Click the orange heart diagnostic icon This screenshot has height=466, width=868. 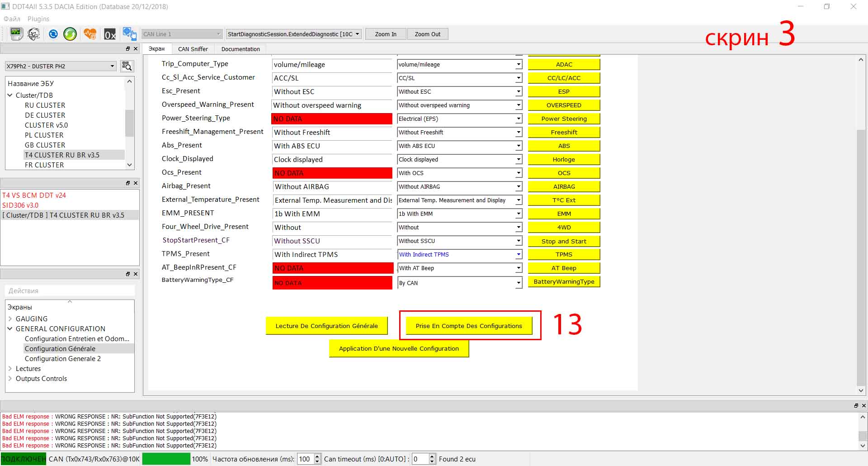coord(90,34)
